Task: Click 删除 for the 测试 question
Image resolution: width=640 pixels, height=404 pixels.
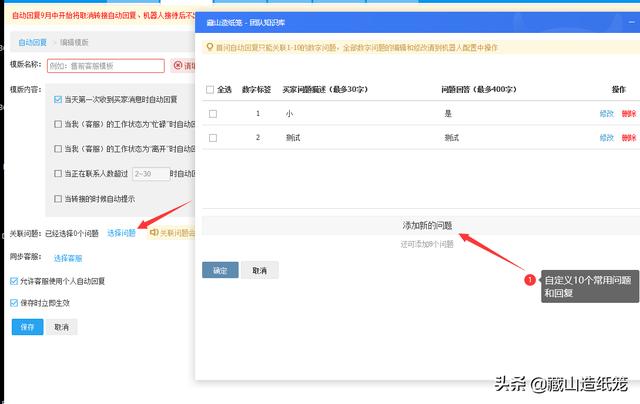Action: [x=629, y=138]
